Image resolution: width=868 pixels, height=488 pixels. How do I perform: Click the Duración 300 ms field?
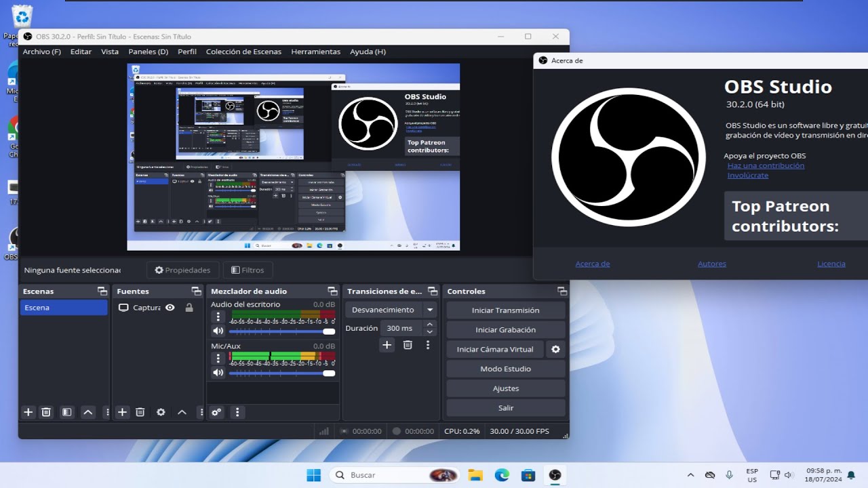click(401, 328)
